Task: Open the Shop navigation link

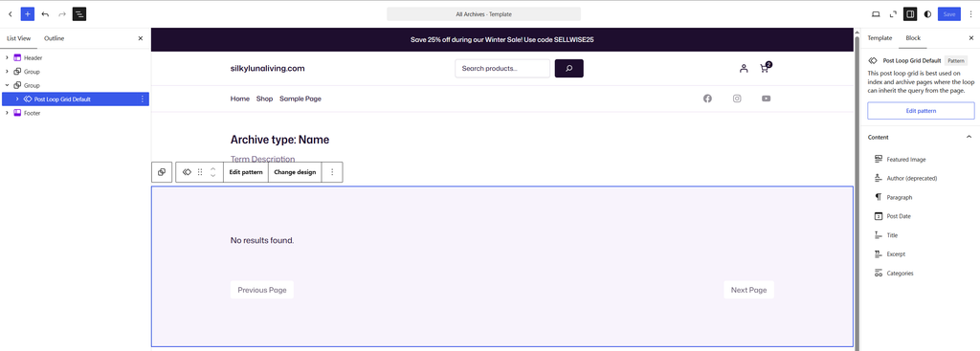Action: tap(264, 99)
